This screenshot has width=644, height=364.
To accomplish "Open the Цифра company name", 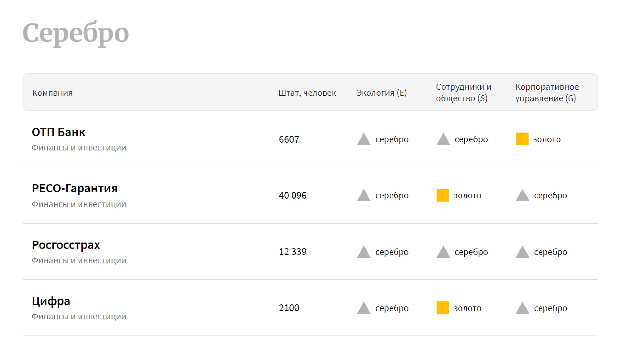I will click(51, 301).
